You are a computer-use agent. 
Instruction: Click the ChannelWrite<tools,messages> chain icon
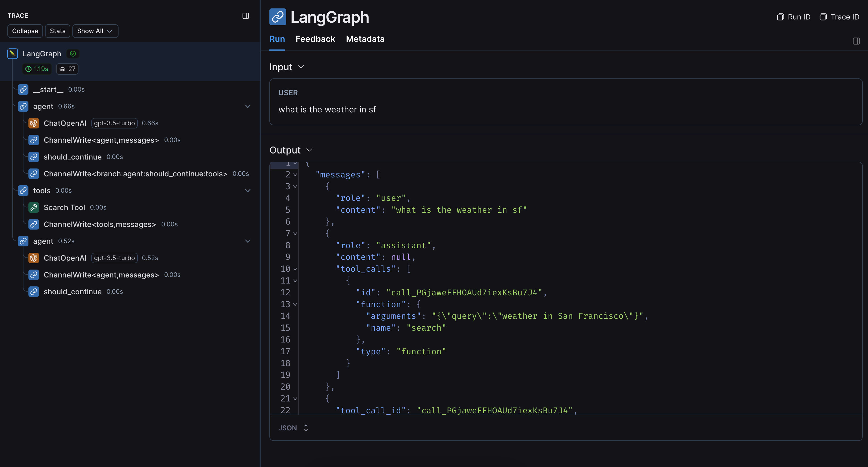pos(34,224)
